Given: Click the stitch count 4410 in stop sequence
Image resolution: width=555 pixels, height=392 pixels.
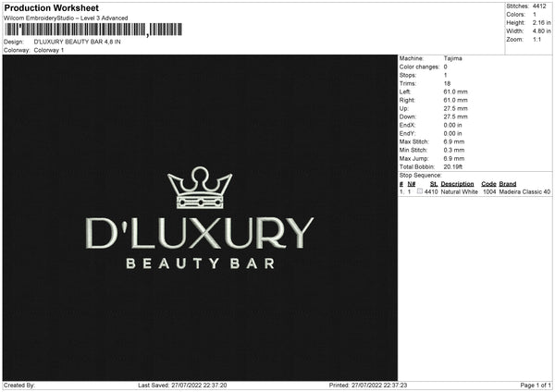Looking at the screenshot, I should 431,191.
